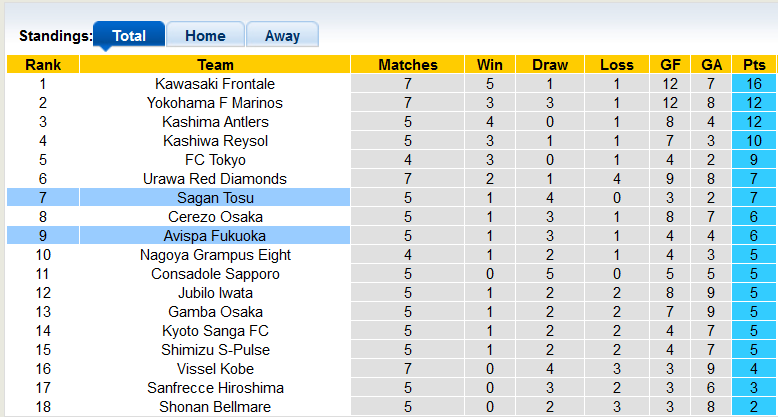Click the Pts column header
The image size is (778, 417).
point(754,65)
